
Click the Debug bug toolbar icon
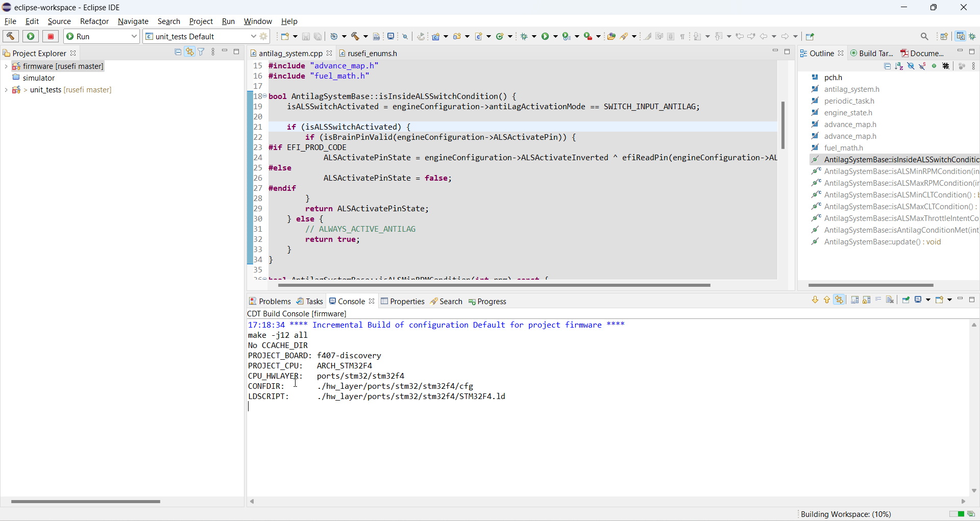[524, 36]
